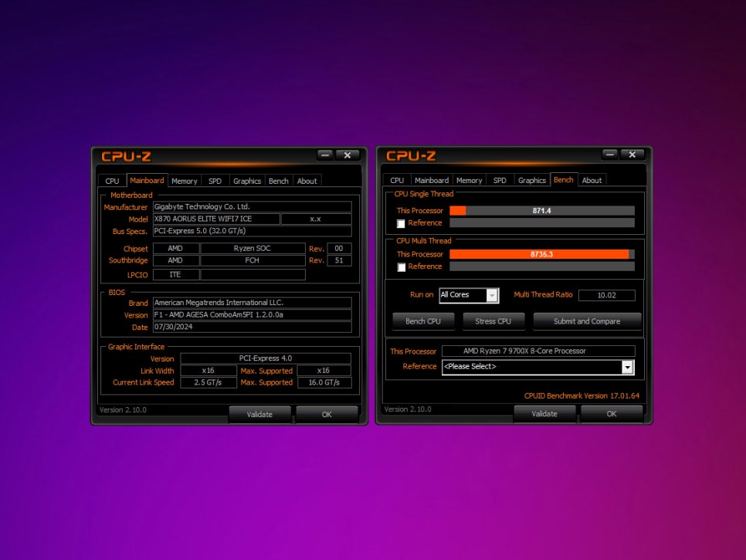Click BIOS Version AGESA ComboAm5PI field
Viewport: 746px width, 560px height.
[253, 314]
